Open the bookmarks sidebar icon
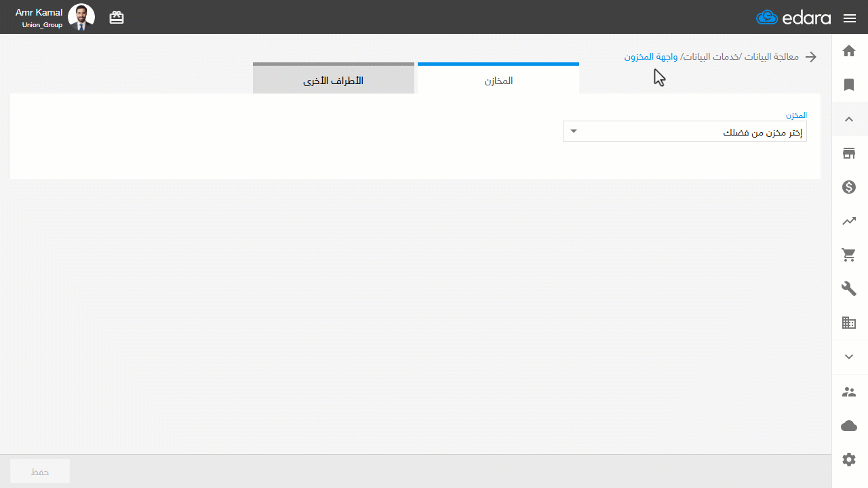Screen dimensions: 868x488 coord(849,85)
